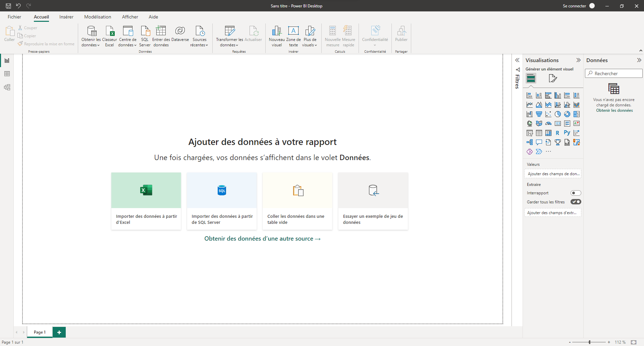
Task: Click the zoom in plus button
Action: (609, 342)
